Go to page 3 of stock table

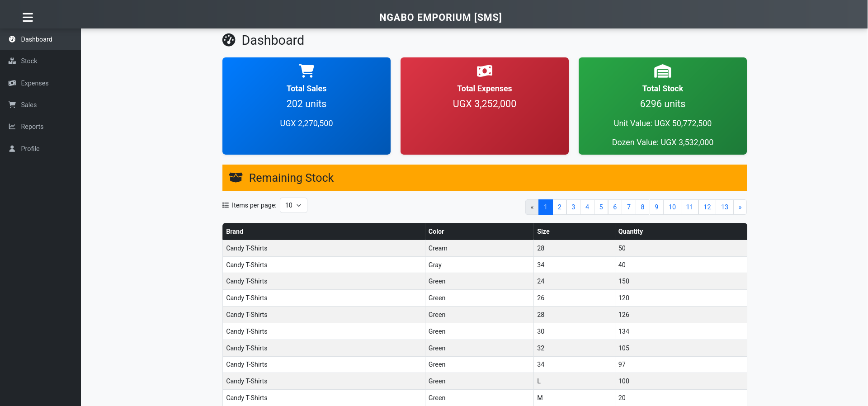point(573,207)
